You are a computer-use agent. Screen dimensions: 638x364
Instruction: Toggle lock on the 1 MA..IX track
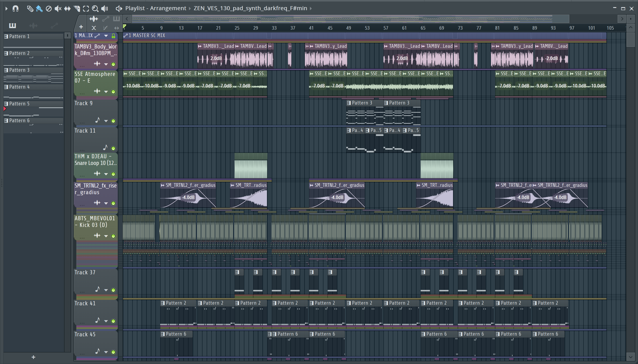113,36
